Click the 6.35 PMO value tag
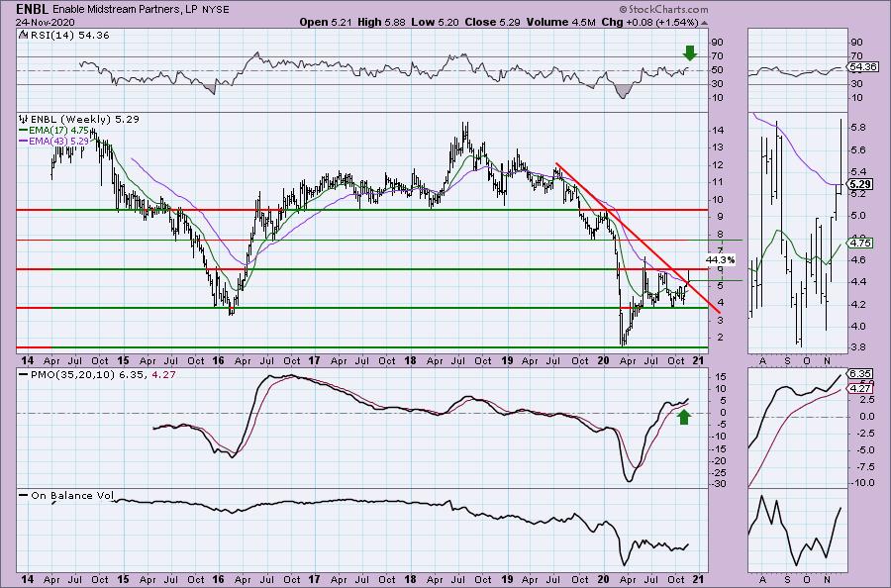The width and height of the screenshot is (891, 588). (x=858, y=374)
